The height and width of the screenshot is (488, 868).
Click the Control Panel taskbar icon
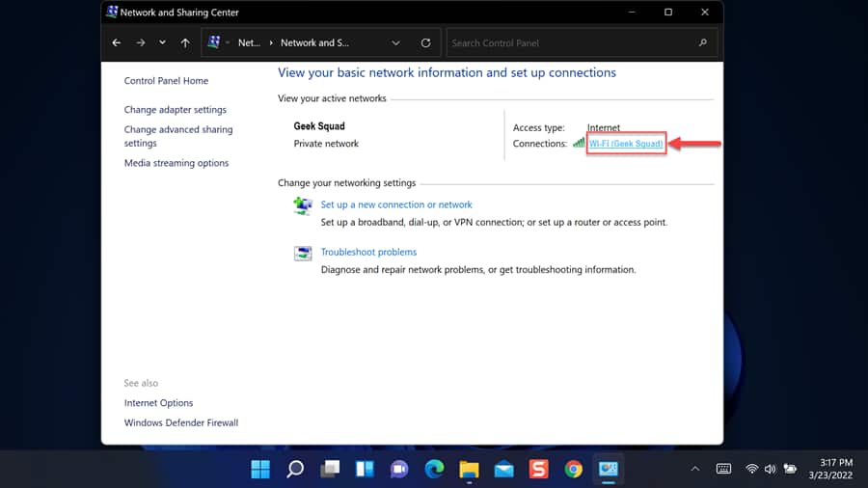pos(609,469)
